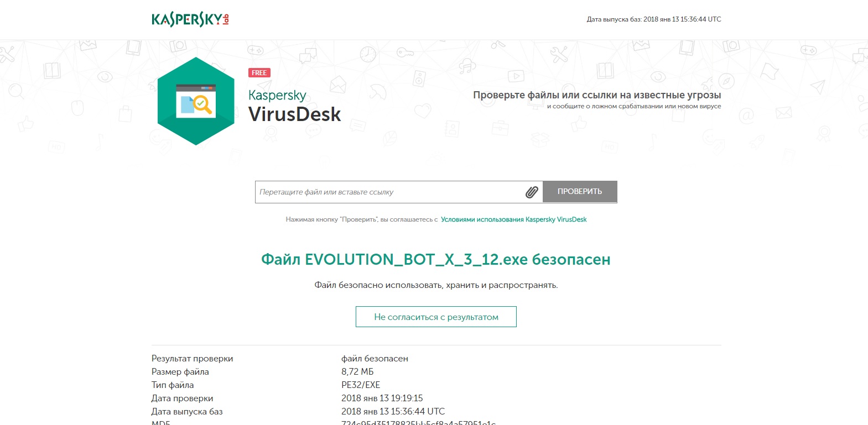Select table value 2018 янв 13 15:36:44 UTC
This screenshot has width=868, height=425.
coord(393,412)
